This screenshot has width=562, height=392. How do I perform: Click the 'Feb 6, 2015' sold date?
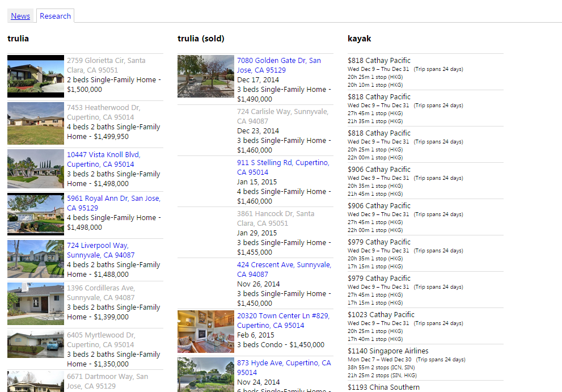tap(256, 335)
